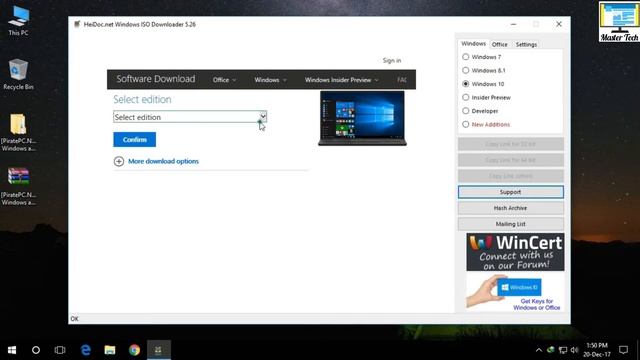Select the Windows 10 radio button
Screen dimensions: 640x360
tap(465, 84)
